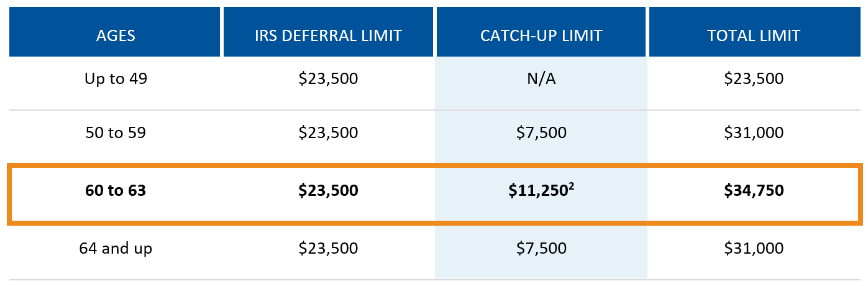Select $31,000 total for ages 50 to 59
The height and width of the screenshot is (286, 868).
[x=754, y=132]
